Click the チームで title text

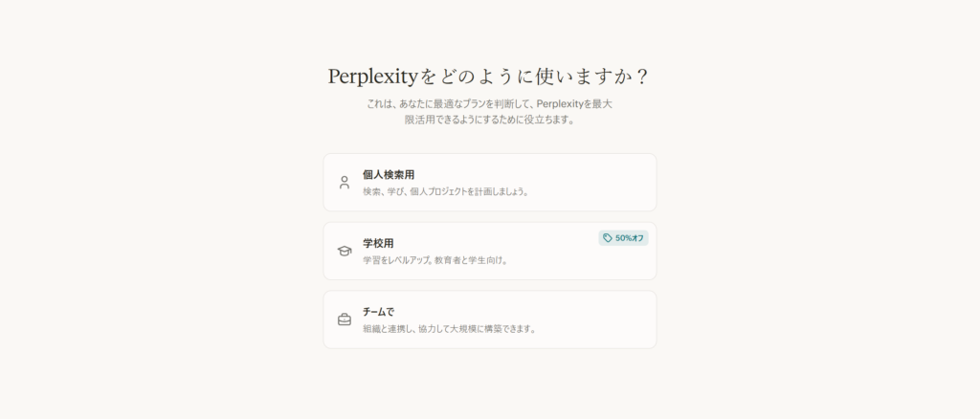tap(379, 312)
